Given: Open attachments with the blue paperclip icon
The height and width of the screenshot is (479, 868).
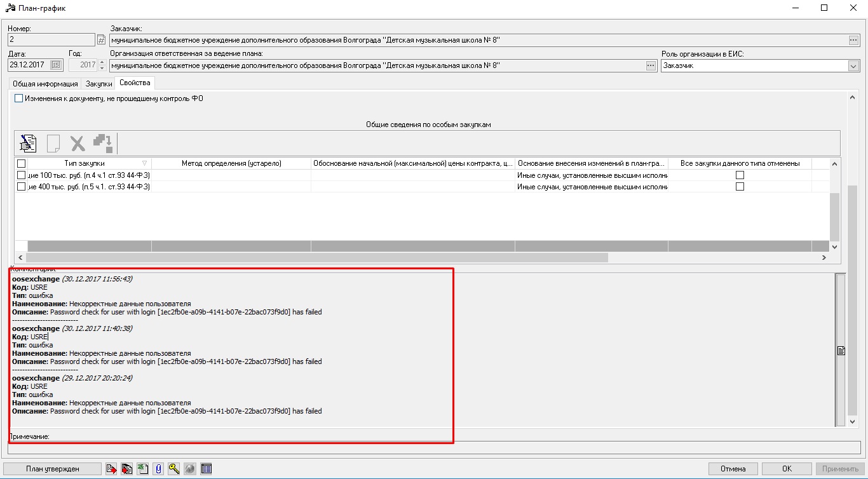Looking at the screenshot, I should (x=159, y=469).
